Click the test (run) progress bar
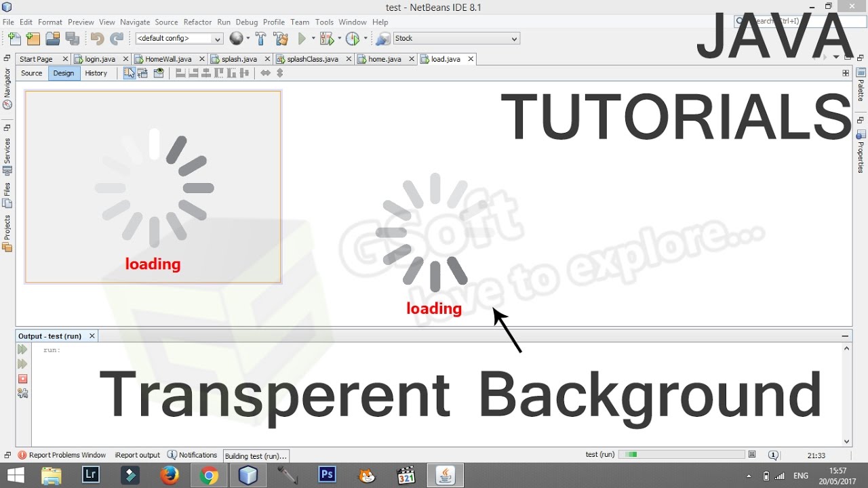The image size is (868, 488). tap(682, 455)
